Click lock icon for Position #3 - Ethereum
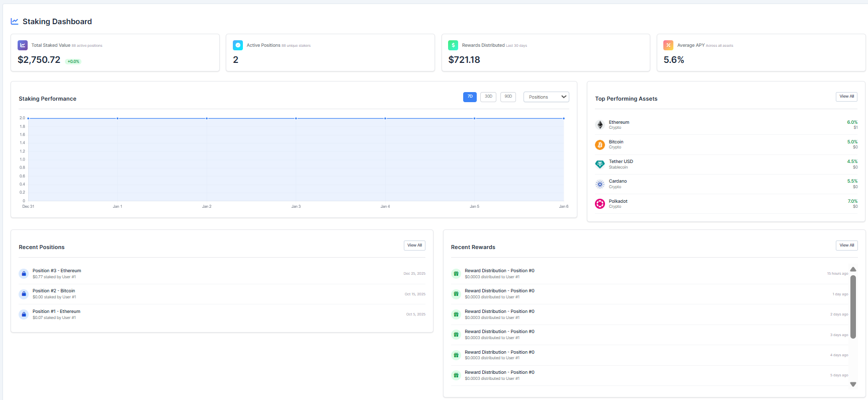 [24, 274]
